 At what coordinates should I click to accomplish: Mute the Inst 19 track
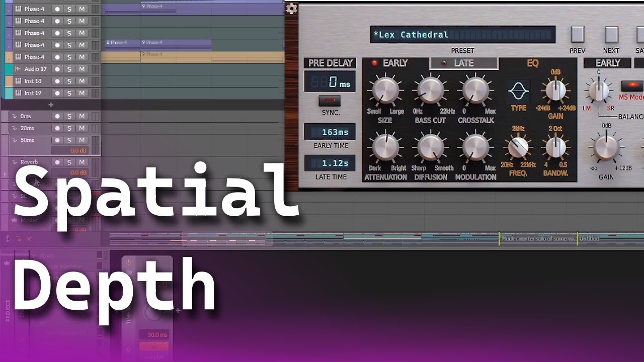tap(82, 93)
